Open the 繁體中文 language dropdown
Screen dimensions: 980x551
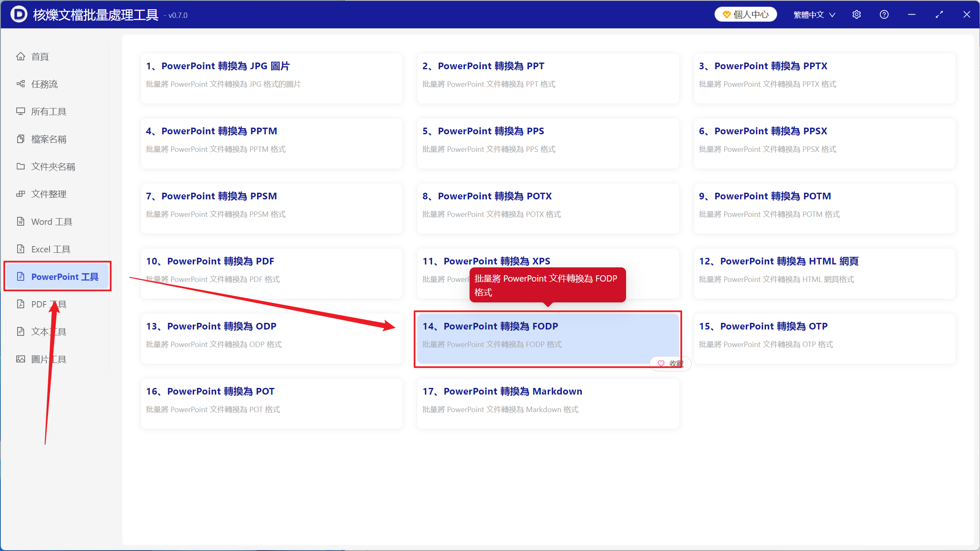pos(814,15)
